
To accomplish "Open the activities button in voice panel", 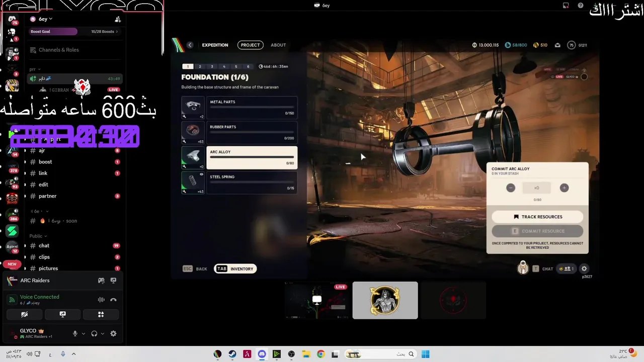I will click(101, 314).
